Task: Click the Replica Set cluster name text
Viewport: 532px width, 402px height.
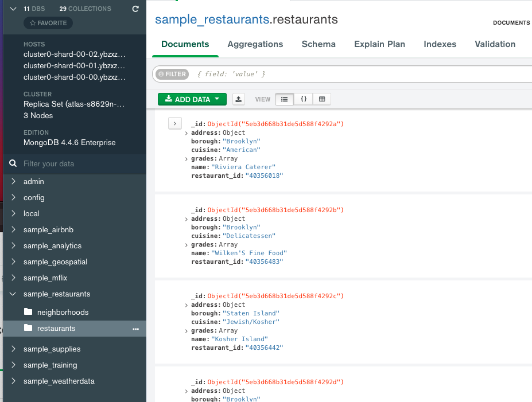Action: pyautogui.click(x=74, y=104)
